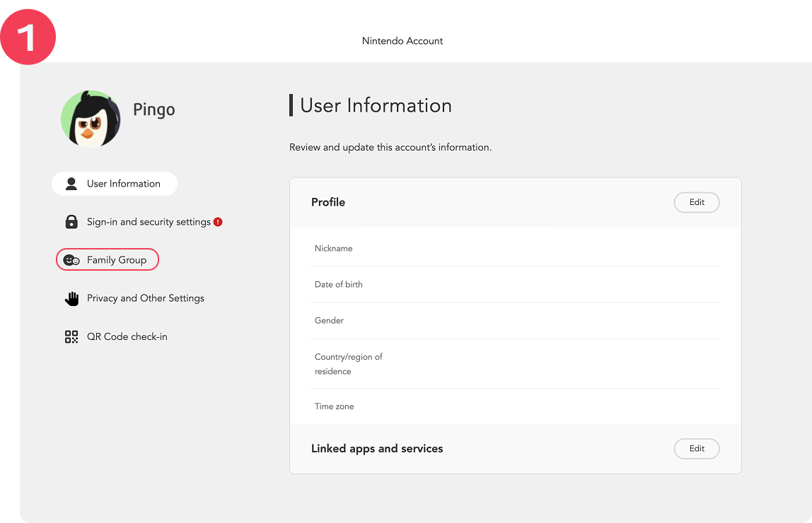The height and width of the screenshot is (523, 812).
Task: Open Sign-in and security settings
Action: tap(149, 222)
